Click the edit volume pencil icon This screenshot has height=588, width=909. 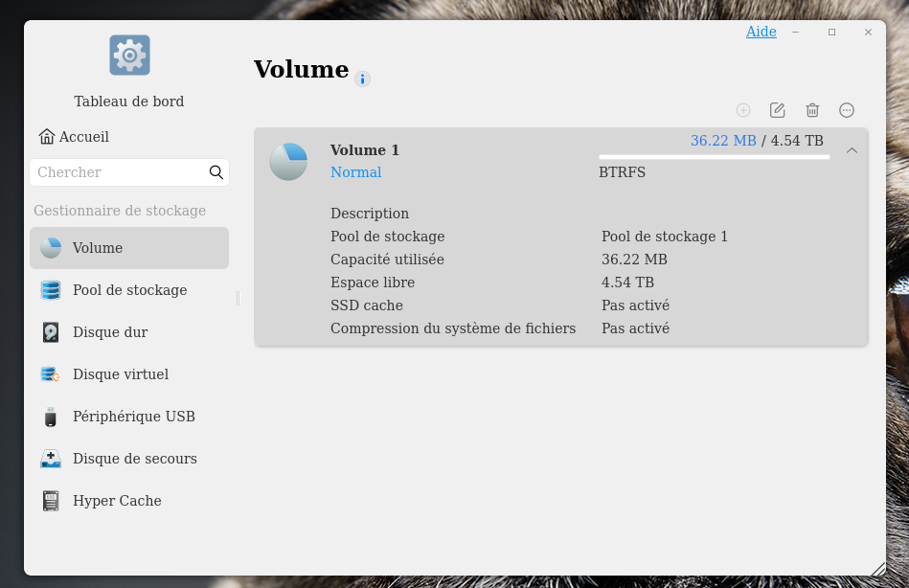click(778, 110)
